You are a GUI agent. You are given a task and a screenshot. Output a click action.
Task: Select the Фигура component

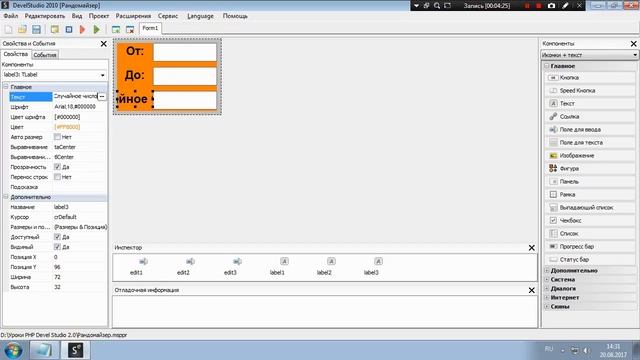point(590,169)
